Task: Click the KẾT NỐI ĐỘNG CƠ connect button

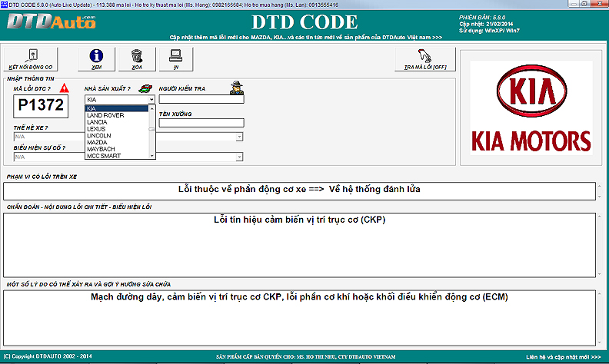Action: coord(31,59)
